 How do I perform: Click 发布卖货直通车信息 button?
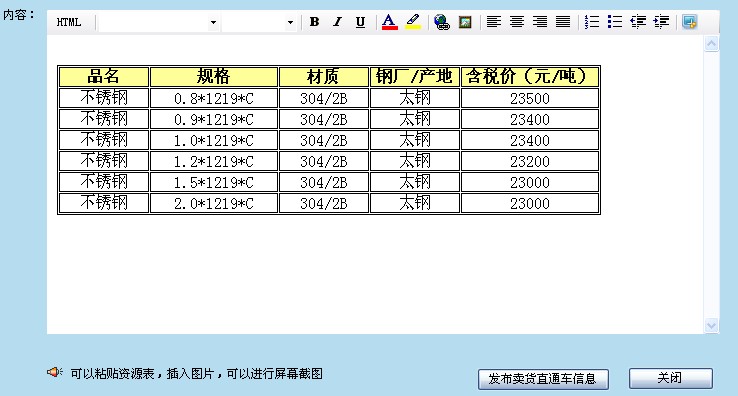(x=543, y=379)
